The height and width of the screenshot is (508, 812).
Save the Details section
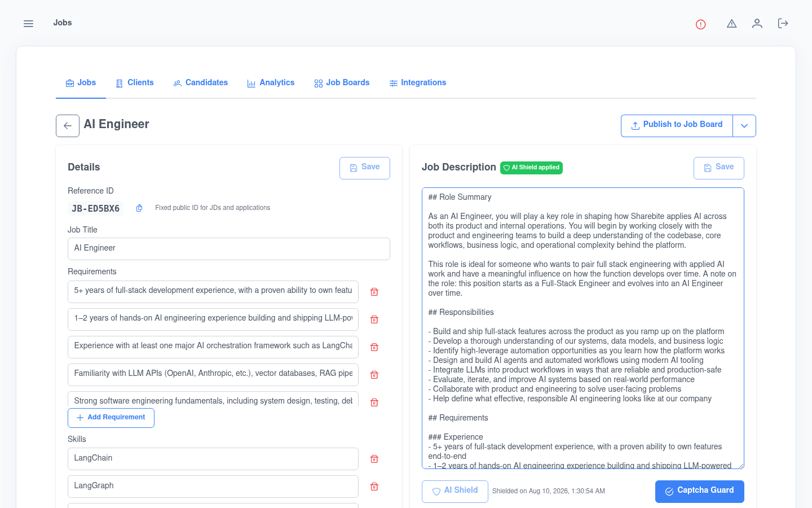pyautogui.click(x=365, y=168)
